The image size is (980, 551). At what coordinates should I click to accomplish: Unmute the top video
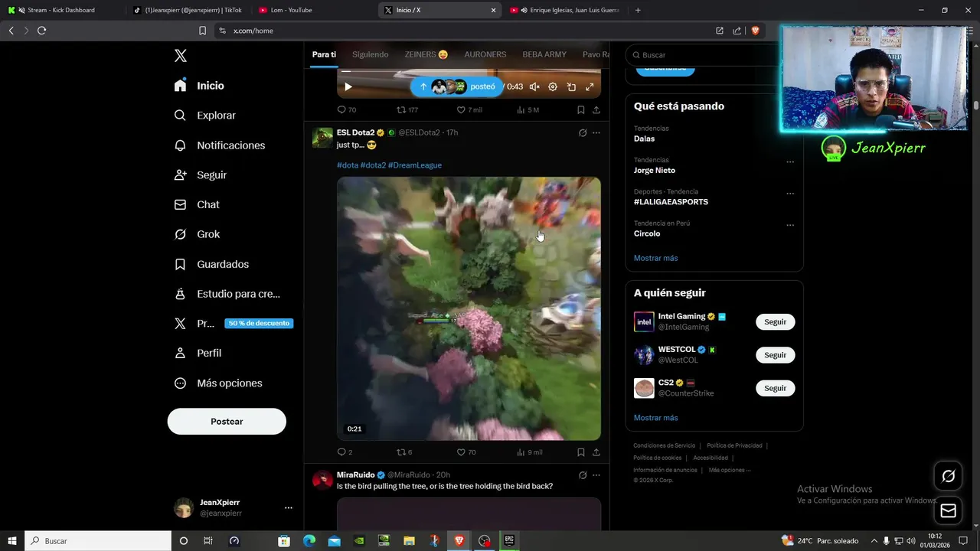point(534,87)
